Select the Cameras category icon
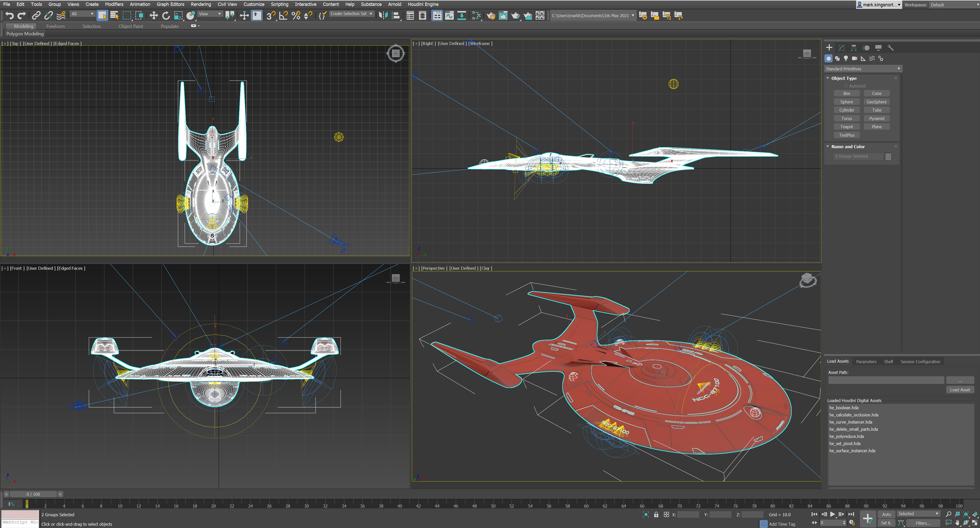Image resolution: width=980 pixels, height=528 pixels. (x=854, y=58)
